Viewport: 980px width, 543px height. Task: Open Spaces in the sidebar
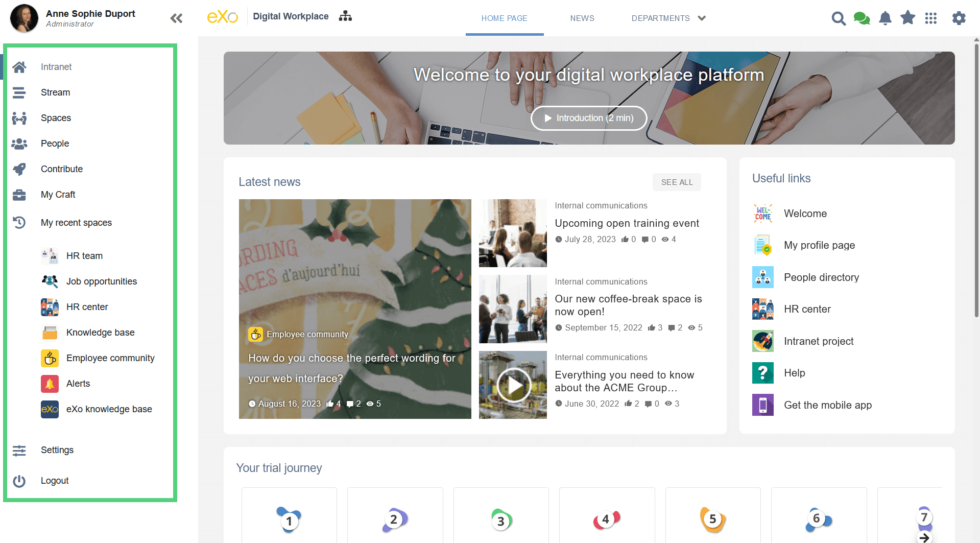56,118
